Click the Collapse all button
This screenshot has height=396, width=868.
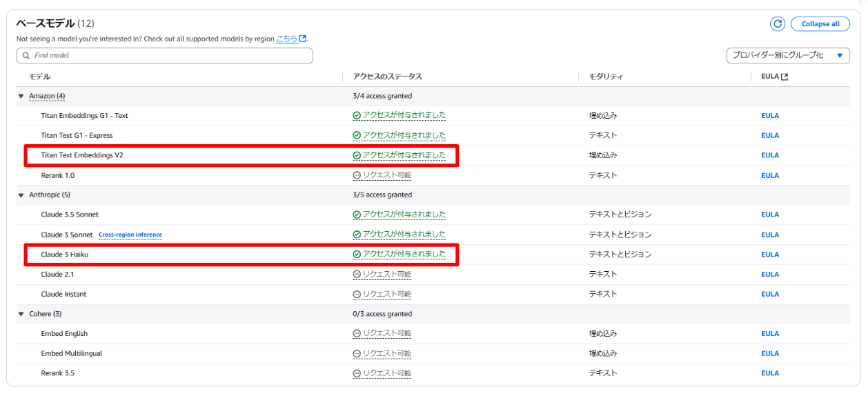(820, 23)
